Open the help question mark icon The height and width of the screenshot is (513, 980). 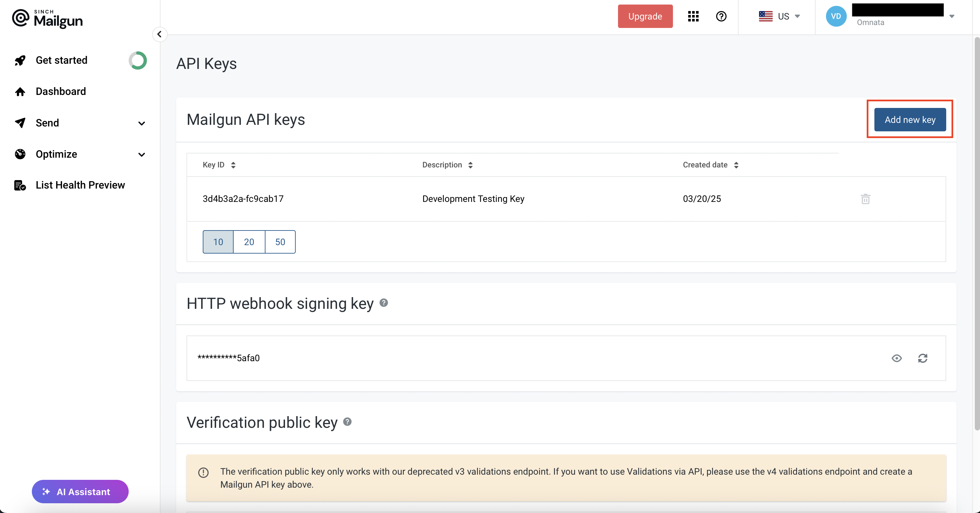[721, 16]
